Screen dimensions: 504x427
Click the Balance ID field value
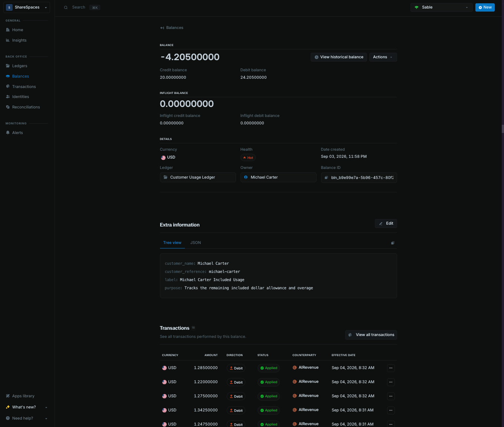tap(362, 178)
